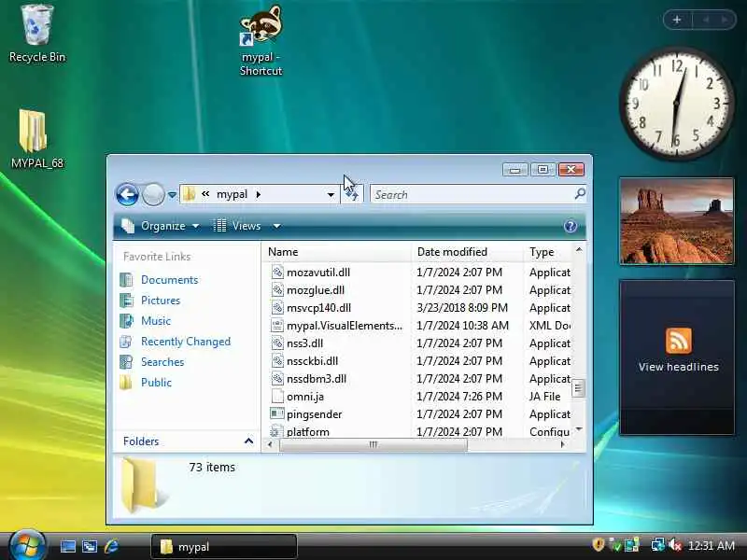Select the omni.ja blank file icon
This screenshot has height=560, width=747.
277,396
